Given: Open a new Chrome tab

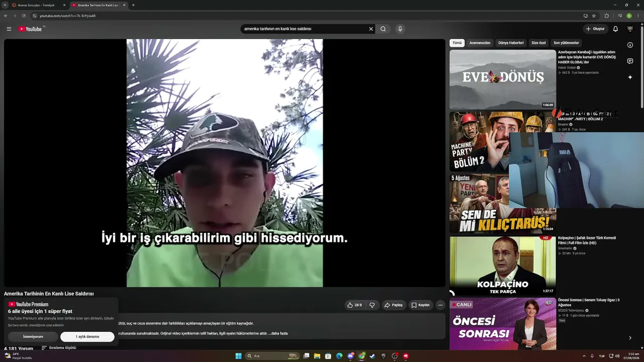Looking at the screenshot, I should pyautogui.click(x=133, y=5).
